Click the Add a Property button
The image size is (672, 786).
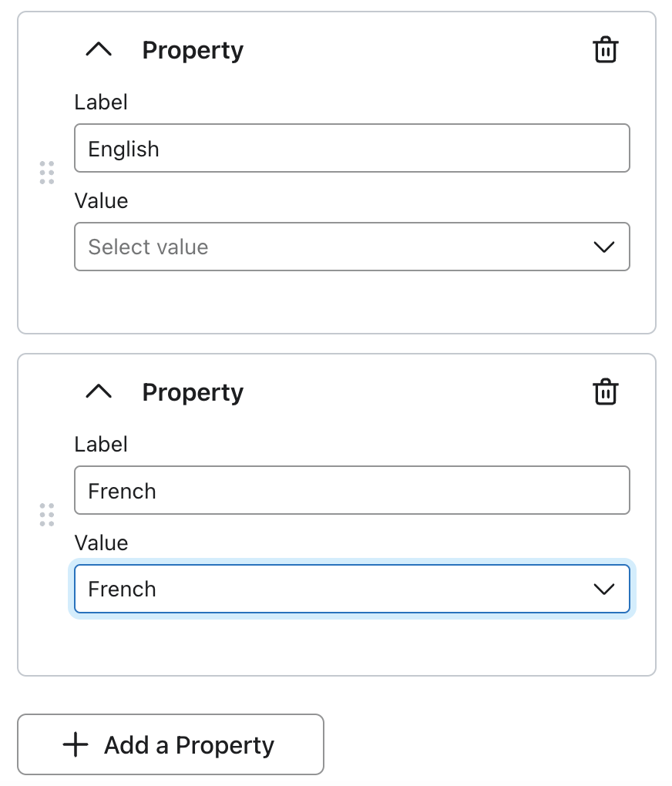click(x=170, y=744)
